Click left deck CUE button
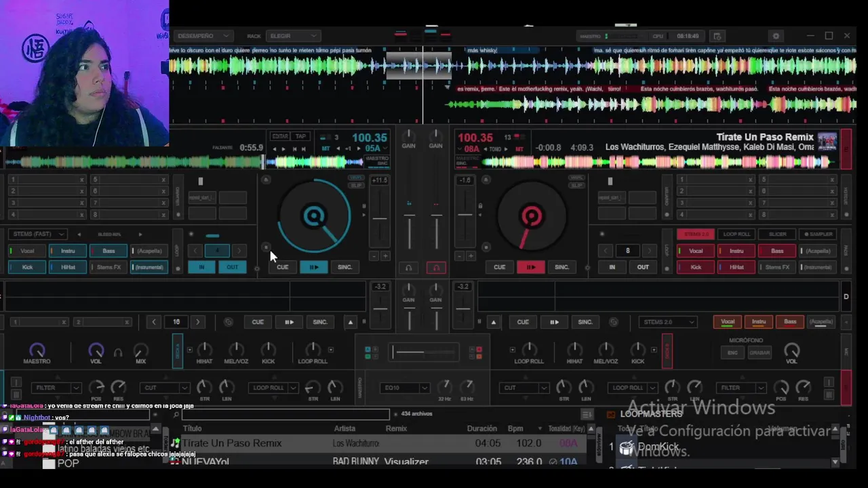 pyautogui.click(x=282, y=267)
